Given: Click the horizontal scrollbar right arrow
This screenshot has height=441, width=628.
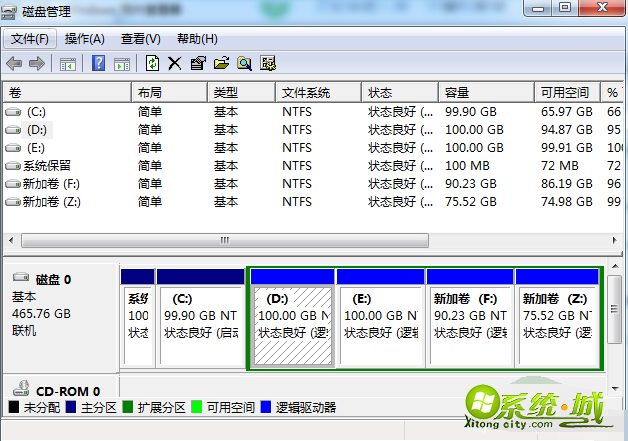Looking at the screenshot, I should (614, 240).
